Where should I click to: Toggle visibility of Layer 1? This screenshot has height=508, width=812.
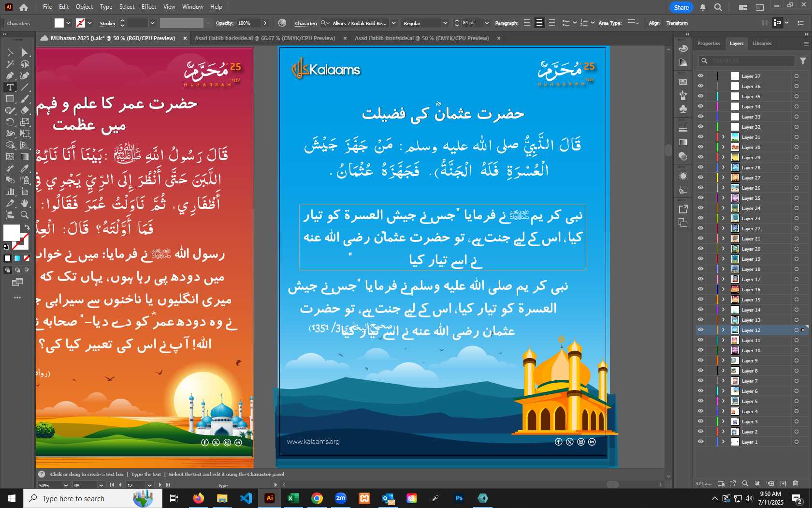(x=700, y=442)
